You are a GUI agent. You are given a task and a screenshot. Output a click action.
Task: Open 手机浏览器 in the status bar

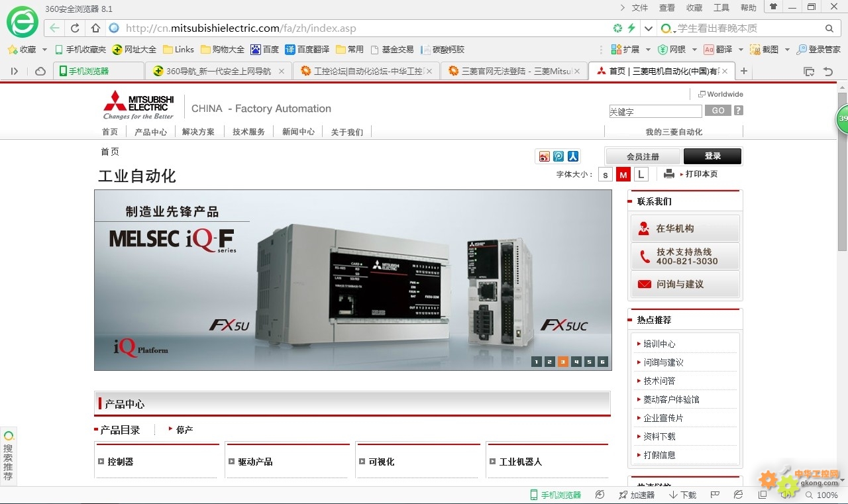[x=555, y=495]
